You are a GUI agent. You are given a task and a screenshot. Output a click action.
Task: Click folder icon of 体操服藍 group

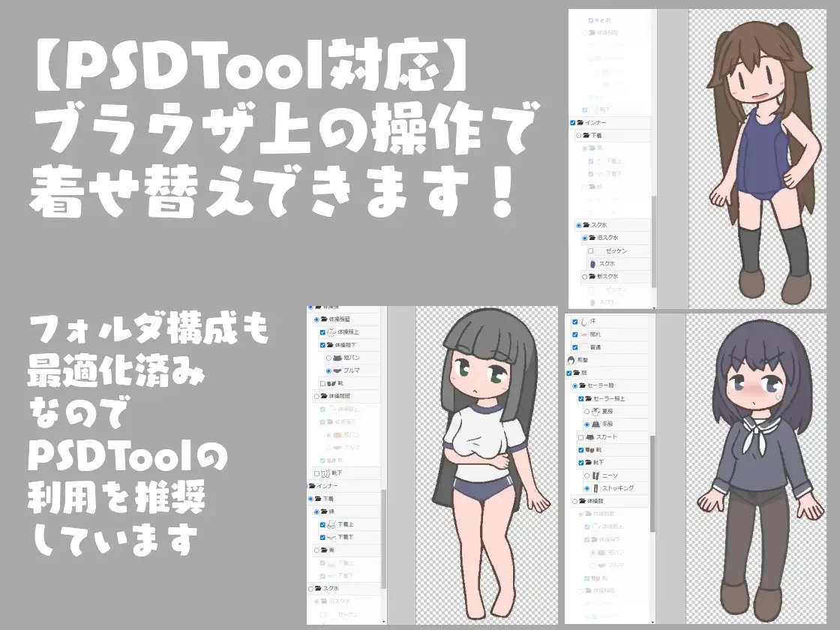click(324, 319)
